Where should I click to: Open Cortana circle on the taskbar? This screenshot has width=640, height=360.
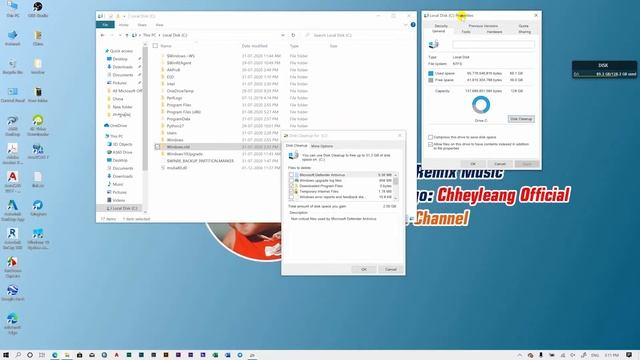(30, 355)
